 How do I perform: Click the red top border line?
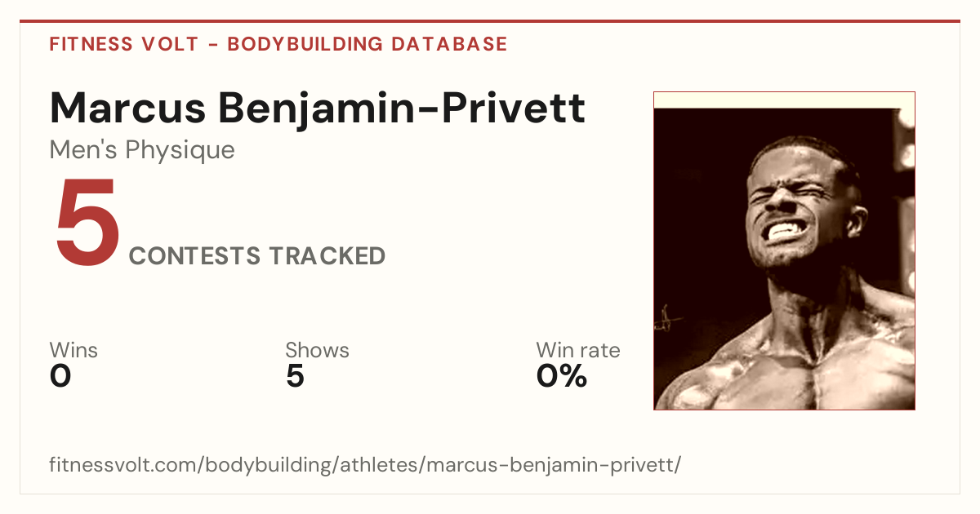[490, 21]
